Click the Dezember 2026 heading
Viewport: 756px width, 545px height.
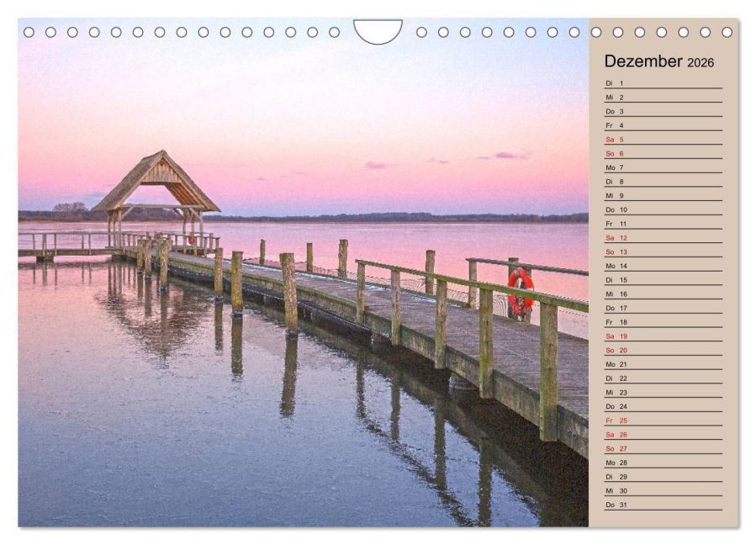[x=658, y=61]
